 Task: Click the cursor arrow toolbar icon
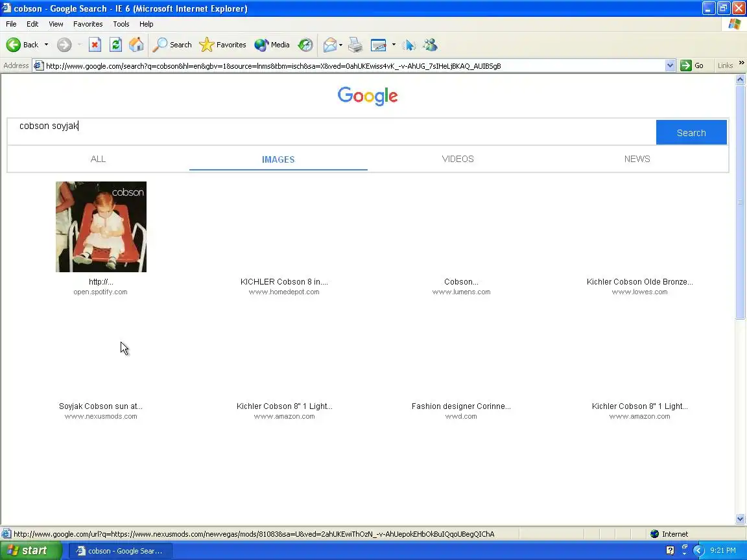click(409, 45)
